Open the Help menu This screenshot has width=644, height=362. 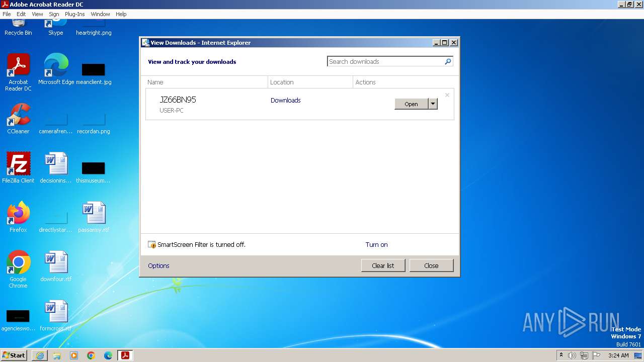pyautogui.click(x=121, y=14)
